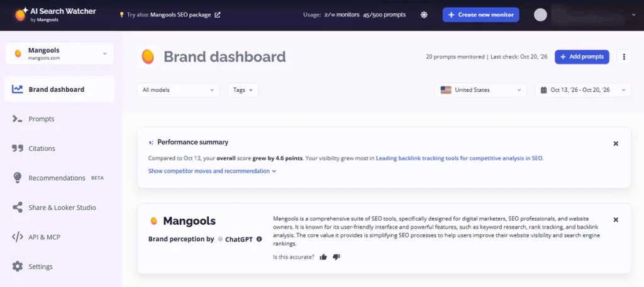Click the BETA badge next to Recommendations
The width and height of the screenshot is (644, 287).
pyautogui.click(x=97, y=178)
